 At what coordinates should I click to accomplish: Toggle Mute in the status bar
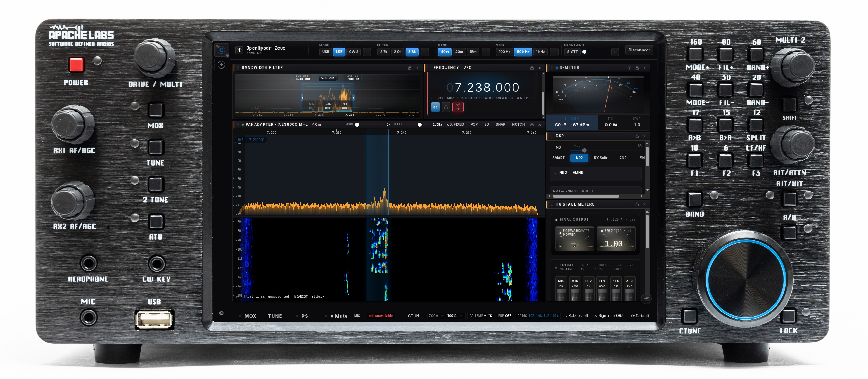coord(336,316)
